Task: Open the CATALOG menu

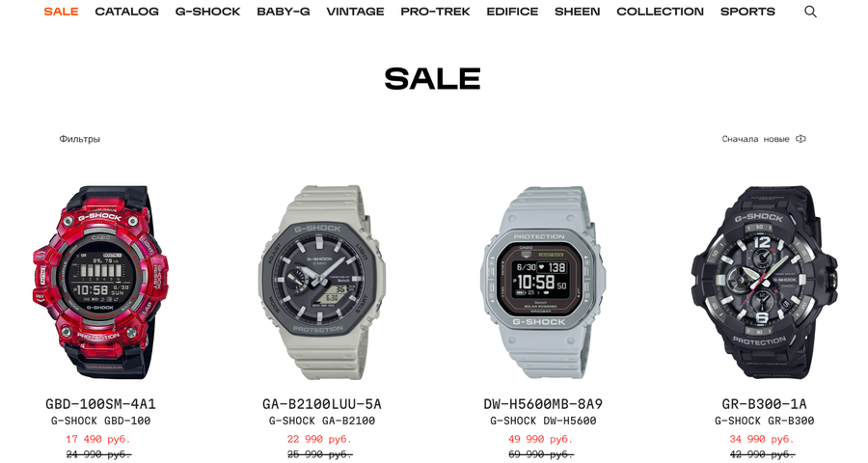Action: 126,12
